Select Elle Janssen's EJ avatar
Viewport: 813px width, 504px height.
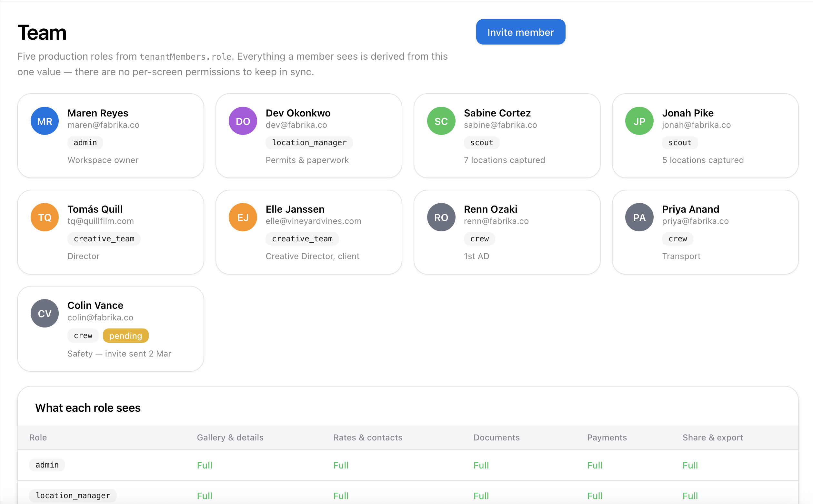[x=243, y=217]
